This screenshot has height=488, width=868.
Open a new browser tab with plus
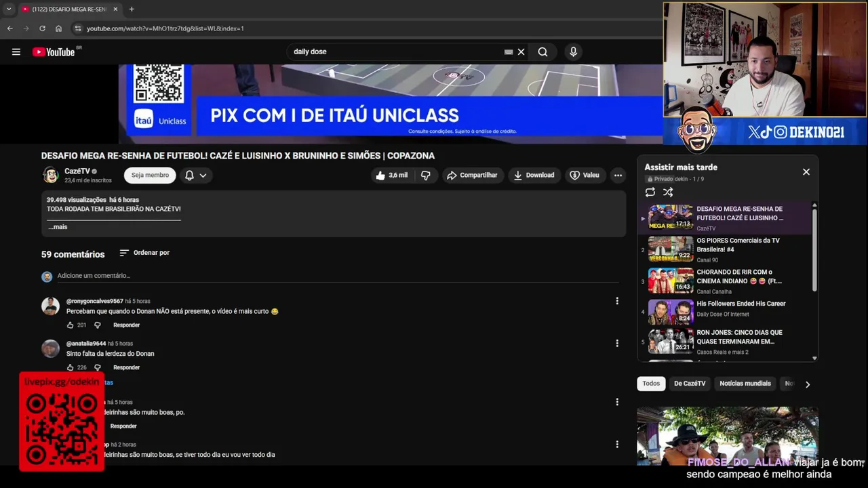coord(132,9)
